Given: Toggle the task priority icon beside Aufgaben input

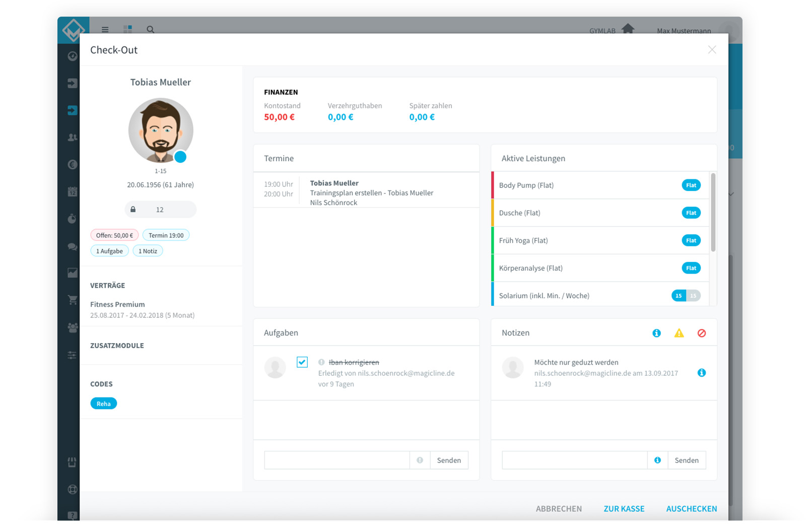Looking at the screenshot, I should click(x=420, y=460).
